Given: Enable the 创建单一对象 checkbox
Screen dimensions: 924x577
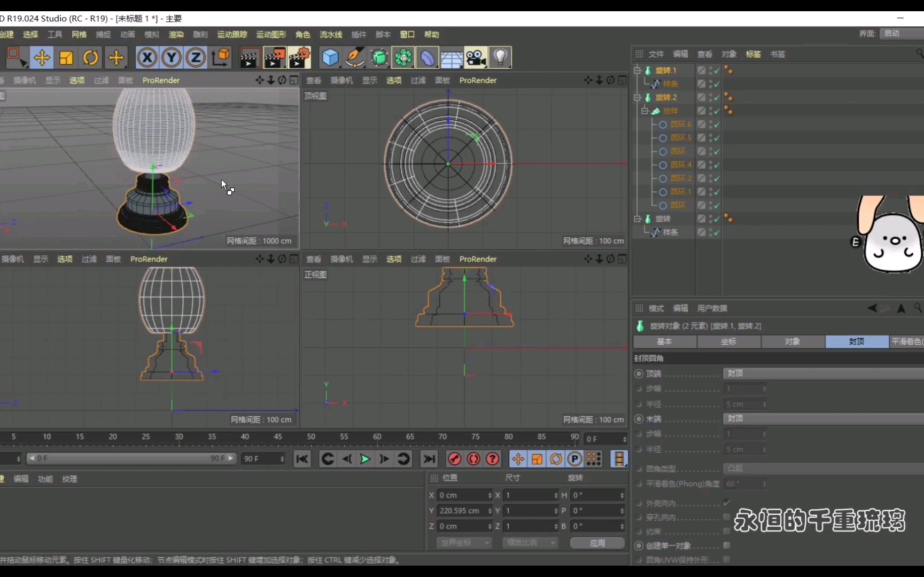Looking at the screenshot, I should [727, 545].
